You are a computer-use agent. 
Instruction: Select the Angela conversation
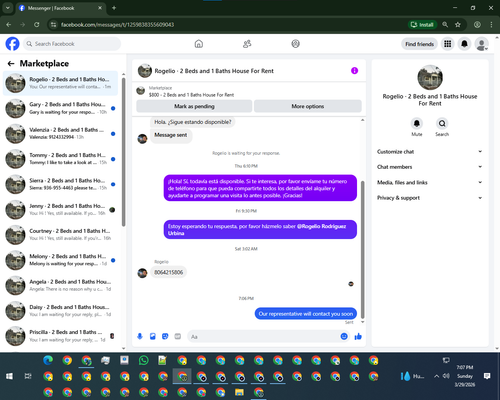[60, 285]
